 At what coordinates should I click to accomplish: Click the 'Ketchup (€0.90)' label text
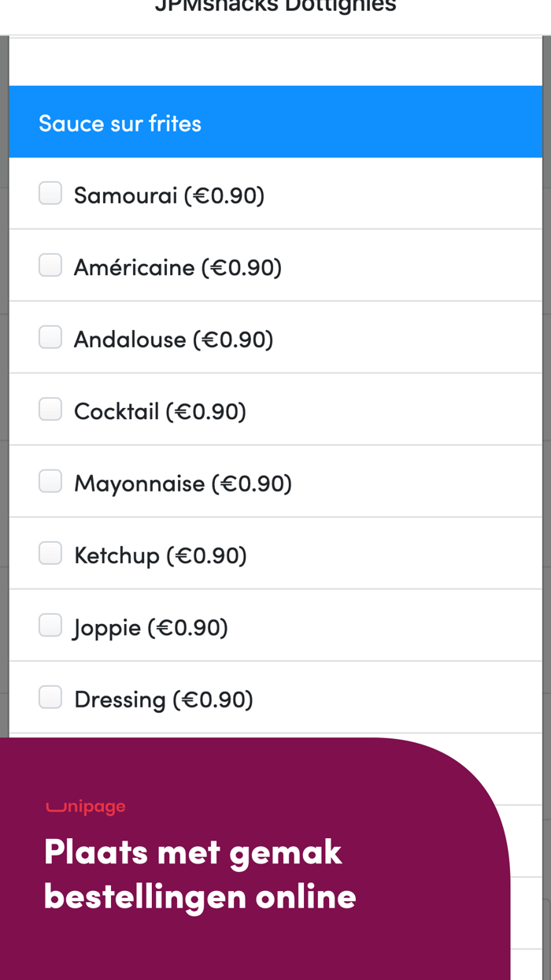pyautogui.click(x=161, y=555)
